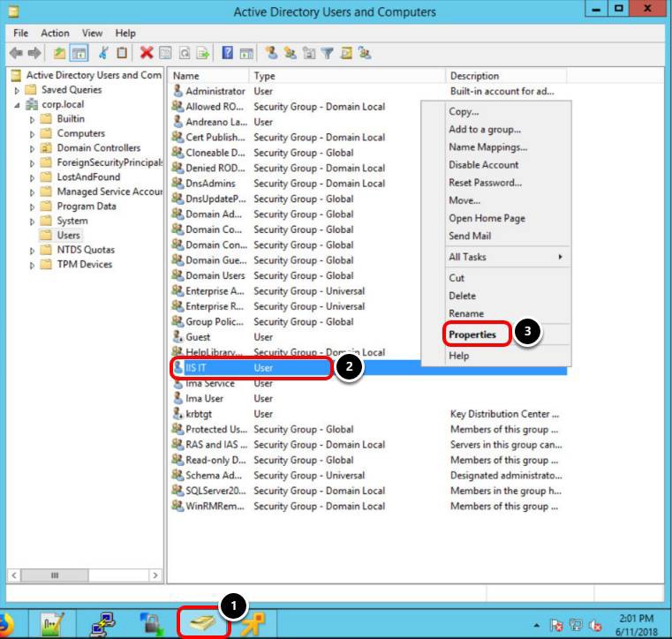Toggle the Show/Hide Console Tree icon
This screenshot has width=672, height=639.
[x=79, y=54]
